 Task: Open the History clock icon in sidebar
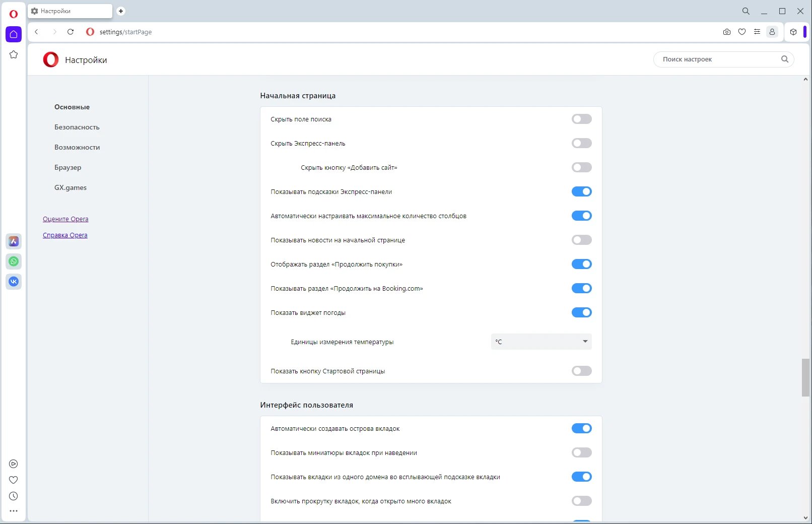click(x=14, y=496)
